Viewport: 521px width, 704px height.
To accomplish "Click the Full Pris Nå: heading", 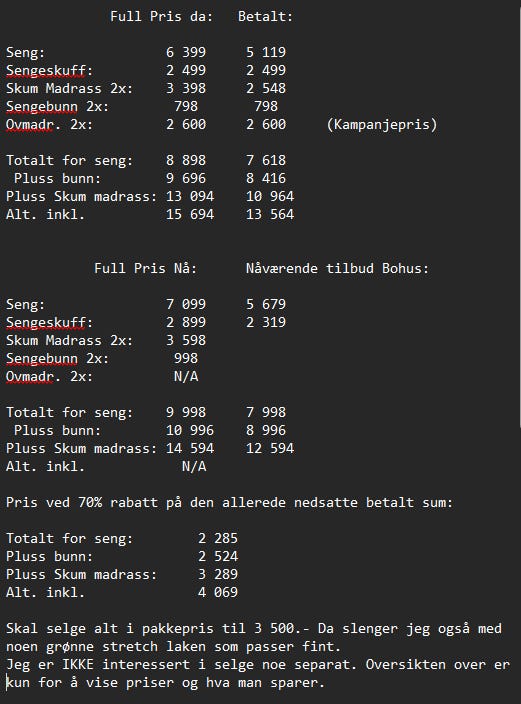I will 146,268.
